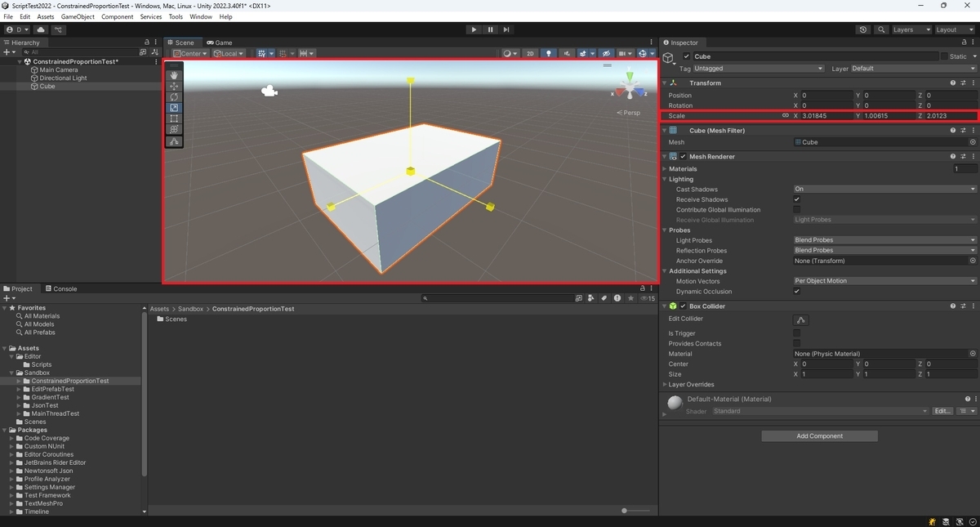Toggle constrained proportions link icon for Scale
This screenshot has height=527, width=980.
point(786,116)
